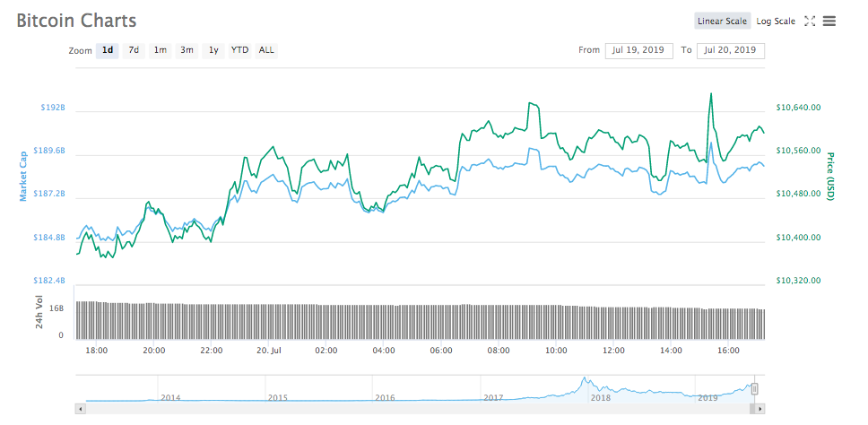Click the To date field Jul 20, 2019

click(x=731, y=50)
